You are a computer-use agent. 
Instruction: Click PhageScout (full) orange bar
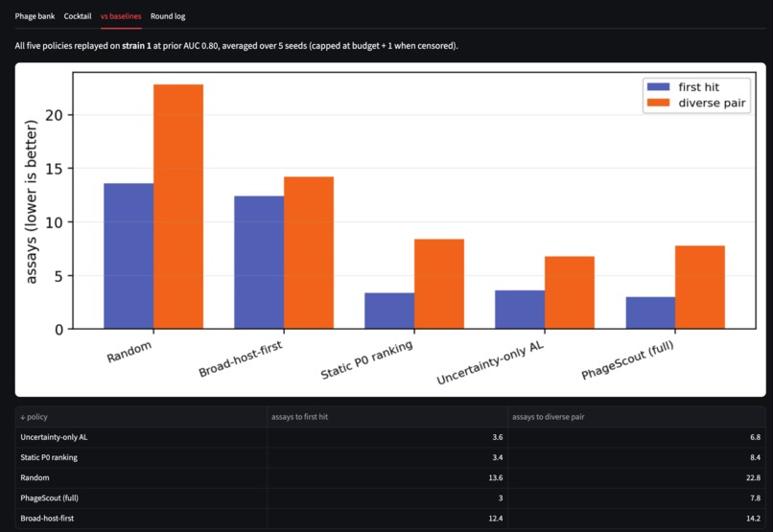coord(700,288)
